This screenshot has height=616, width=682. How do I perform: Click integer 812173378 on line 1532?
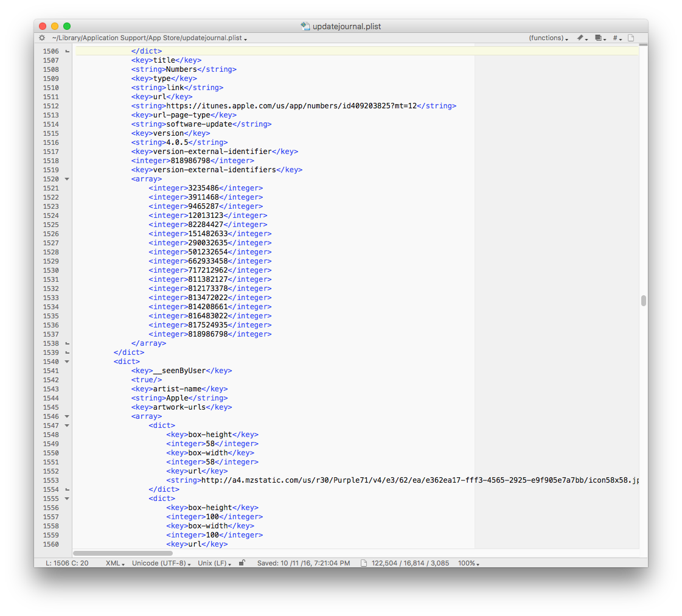click(x=208, y=289)
